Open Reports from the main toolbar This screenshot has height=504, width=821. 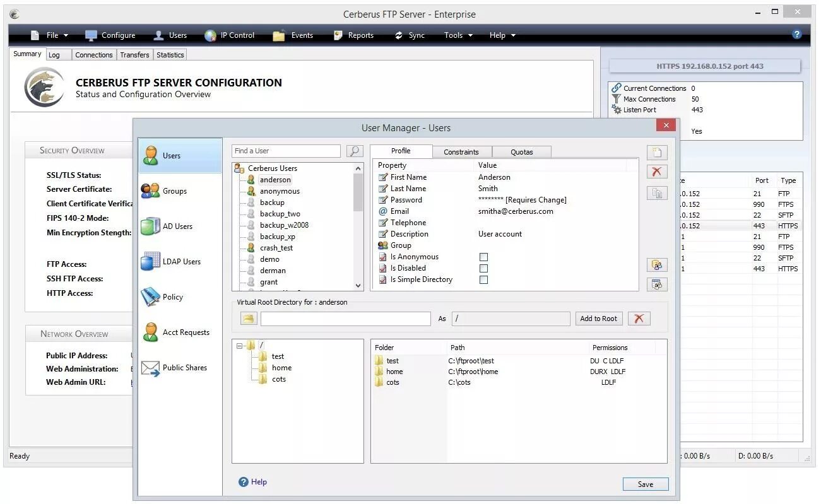coord(353,35)
